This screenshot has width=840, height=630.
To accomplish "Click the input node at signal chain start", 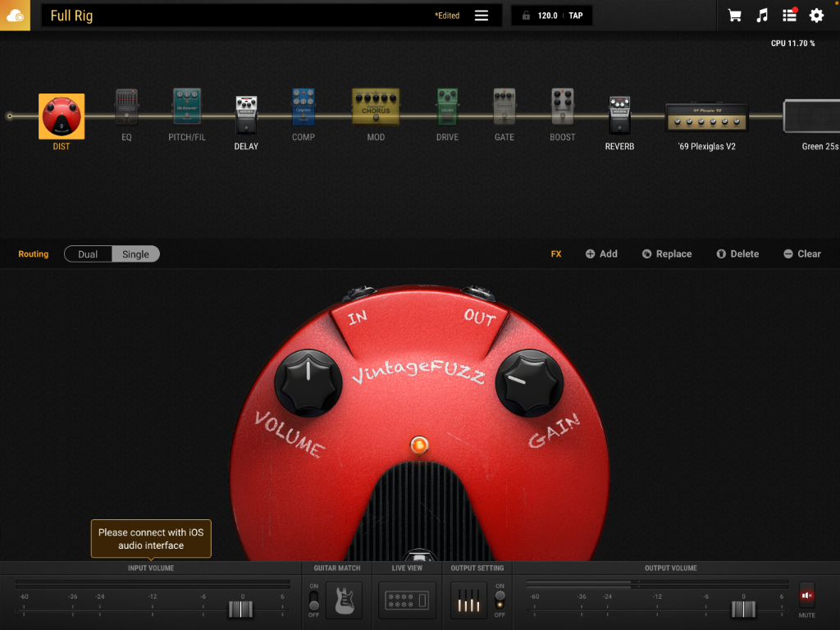I will (9, 116).
